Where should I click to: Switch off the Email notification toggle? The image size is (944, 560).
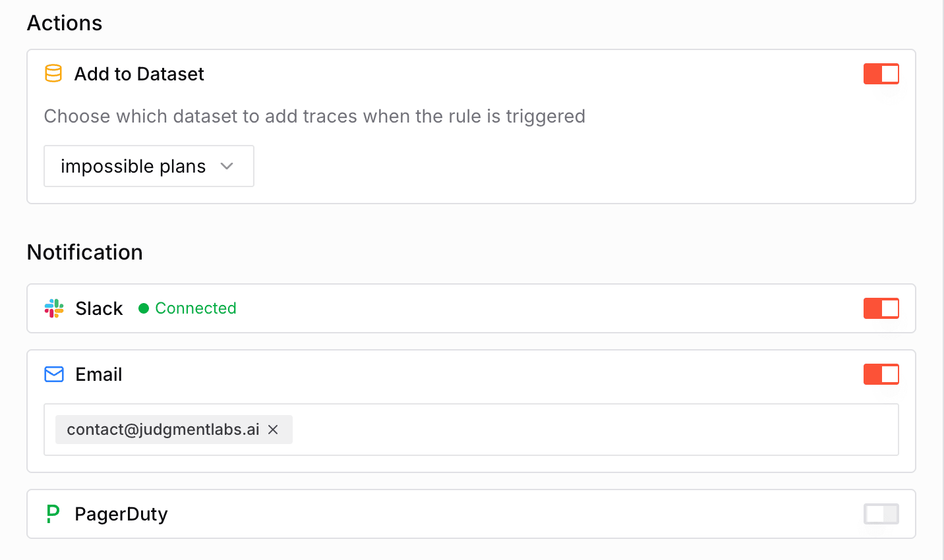(x=881, y=374)
